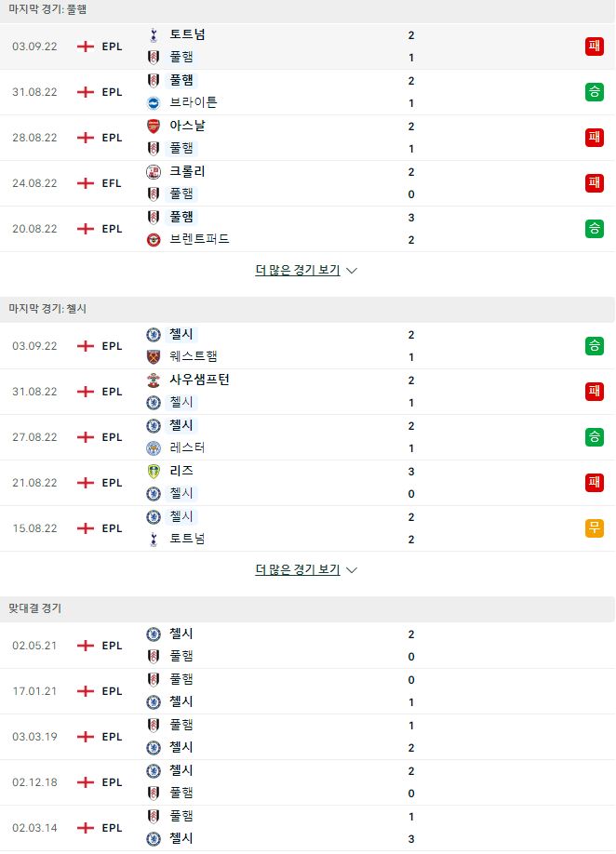This screenshot has height=854, width=616.
Task: Click the Crawley crest icon
Action: [x=154, y=171]
